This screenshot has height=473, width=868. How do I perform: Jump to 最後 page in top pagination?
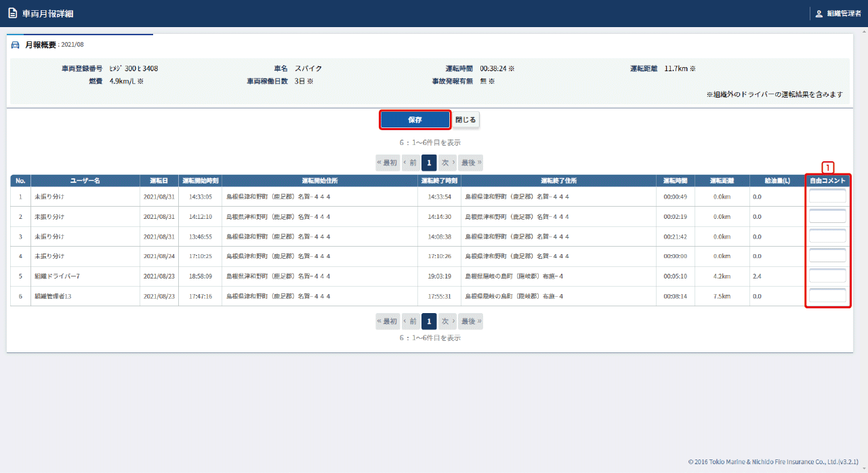pos(470,163)
